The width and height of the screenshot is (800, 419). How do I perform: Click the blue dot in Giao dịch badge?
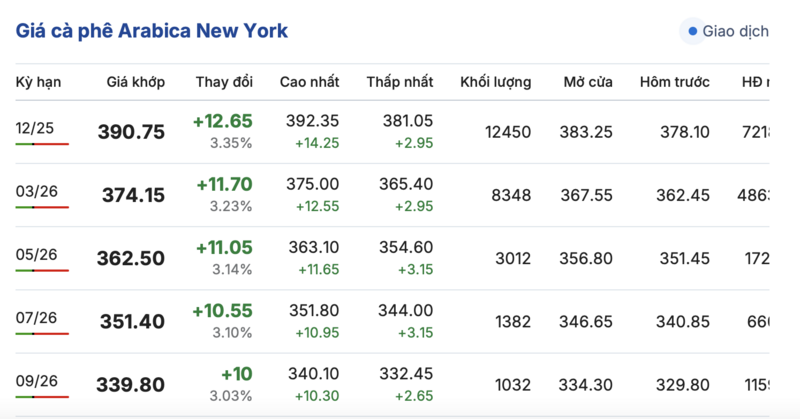coord(692,31)
